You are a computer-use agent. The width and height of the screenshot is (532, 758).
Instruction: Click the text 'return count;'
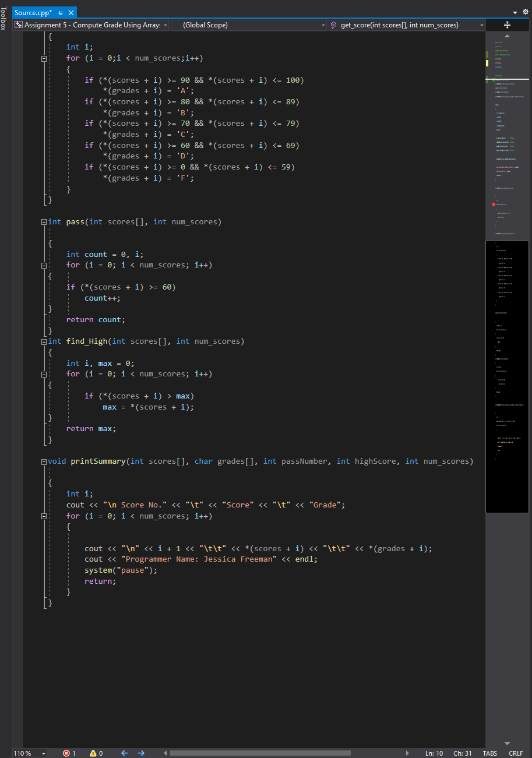[x=96, y=320]
